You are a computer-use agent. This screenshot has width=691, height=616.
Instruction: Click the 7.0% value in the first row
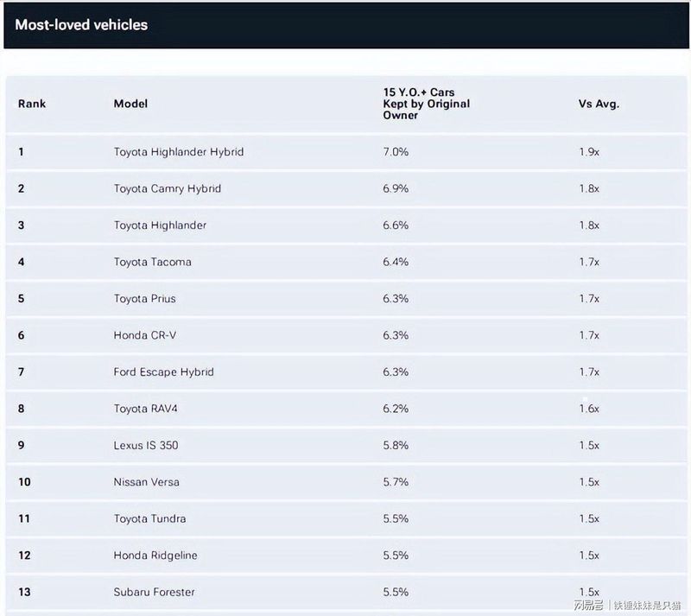coord(396,152)
